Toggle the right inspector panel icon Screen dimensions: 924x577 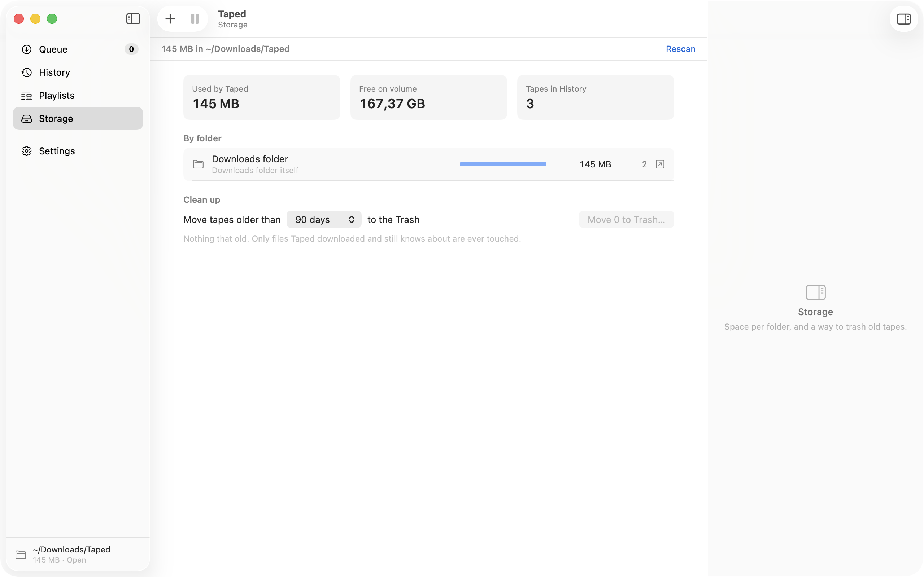click(903, 19)
